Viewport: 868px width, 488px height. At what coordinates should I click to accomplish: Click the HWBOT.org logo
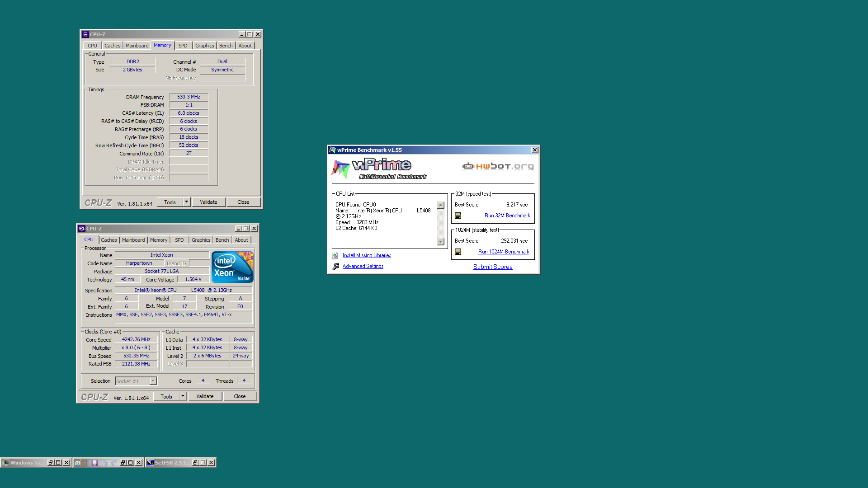pos(498,166)
